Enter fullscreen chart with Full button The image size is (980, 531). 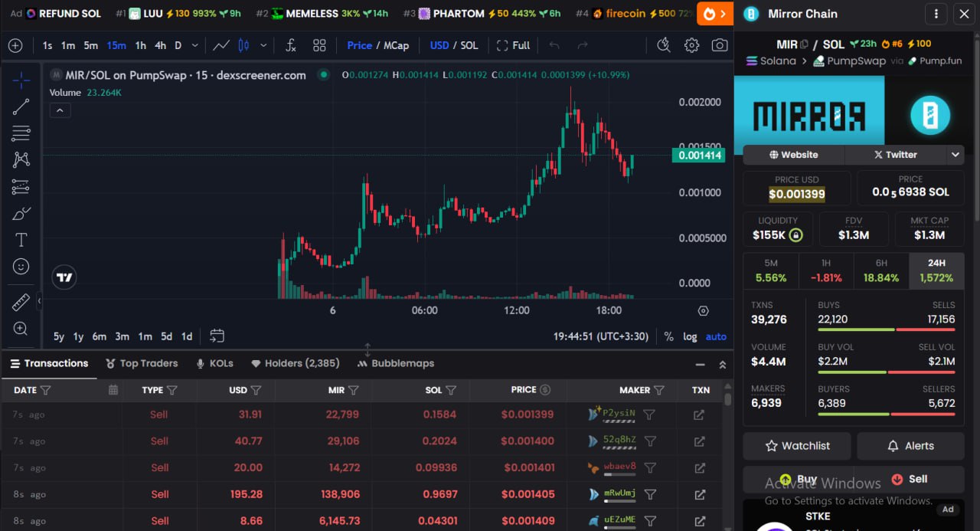(x=513, y=45)
